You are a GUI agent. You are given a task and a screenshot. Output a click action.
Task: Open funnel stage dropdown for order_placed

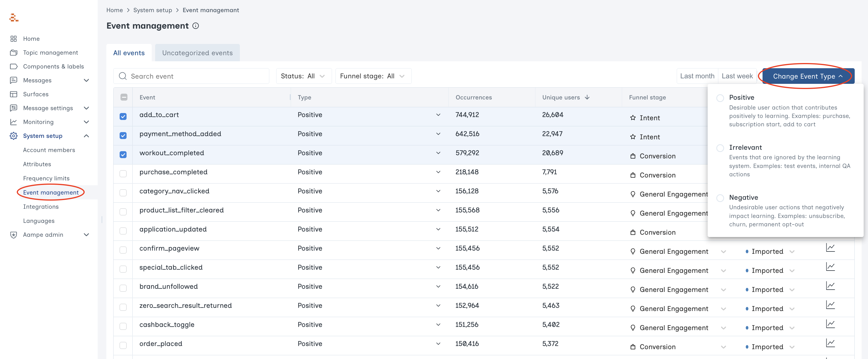click(x=723, y=347)
